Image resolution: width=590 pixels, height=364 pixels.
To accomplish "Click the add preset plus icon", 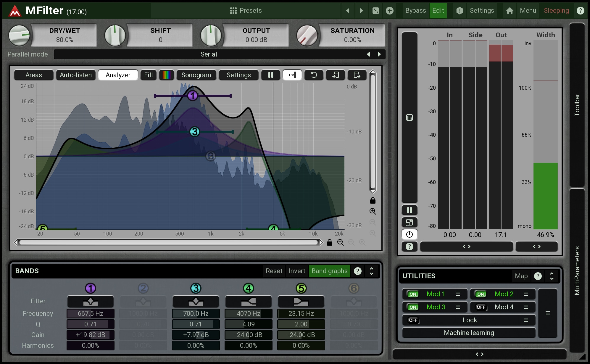I will [390, 11].
